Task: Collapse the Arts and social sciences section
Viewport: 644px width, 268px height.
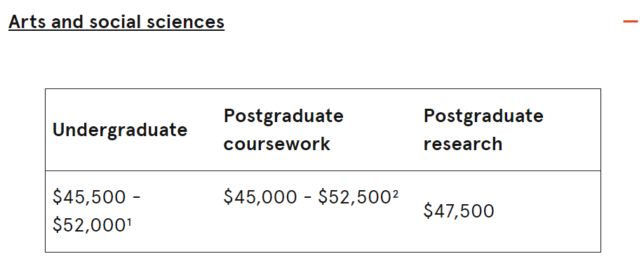Action: pyautogui.click(x=116, y=22)
